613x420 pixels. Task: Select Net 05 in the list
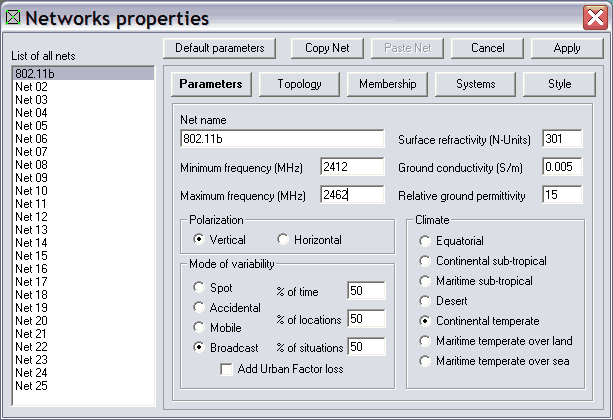(32, 126)
